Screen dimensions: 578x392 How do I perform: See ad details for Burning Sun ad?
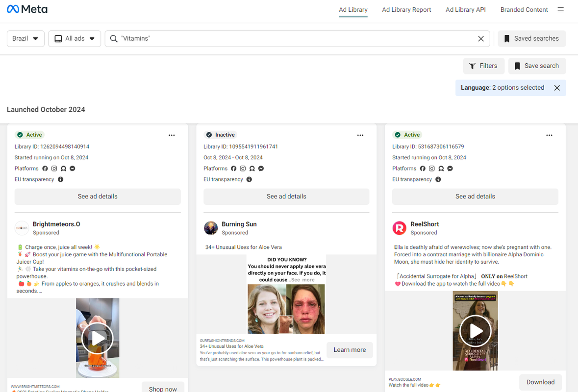[286, 197]
